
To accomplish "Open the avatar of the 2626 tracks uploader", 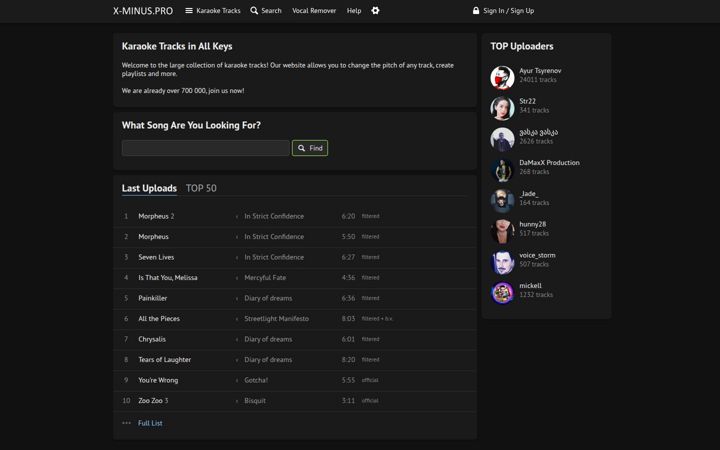I will point(502,139).
